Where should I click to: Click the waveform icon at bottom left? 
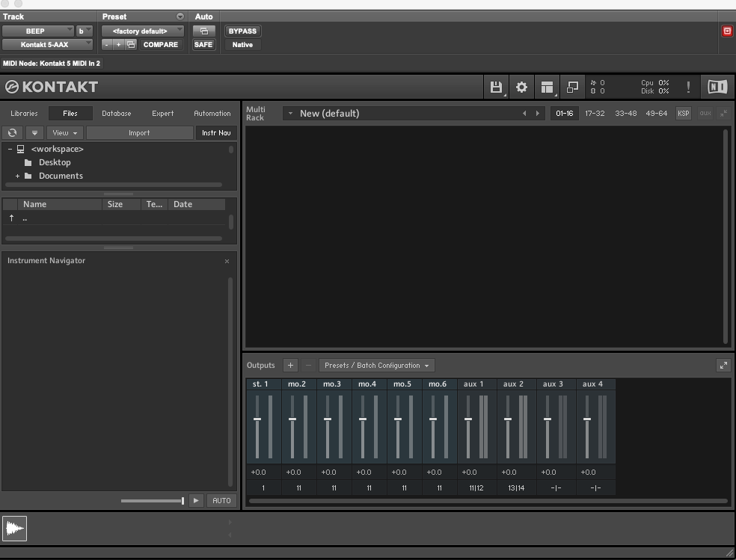[14, 528]
